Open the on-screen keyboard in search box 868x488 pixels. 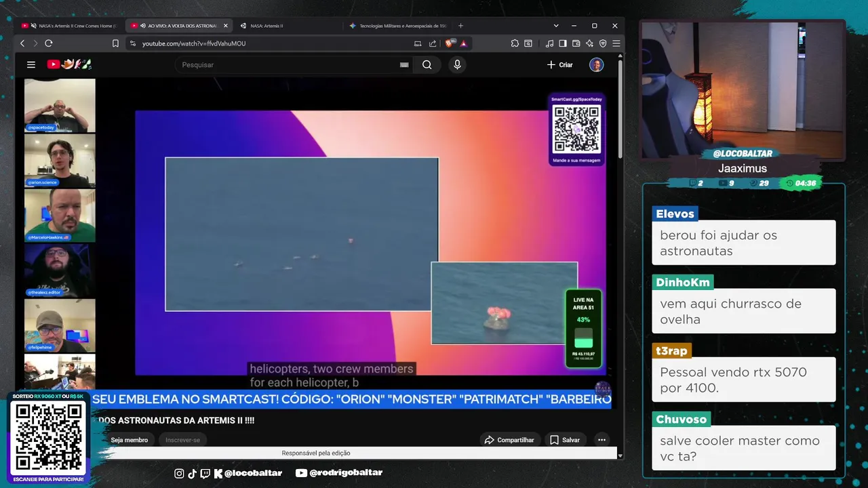click(x=404, y=65)
